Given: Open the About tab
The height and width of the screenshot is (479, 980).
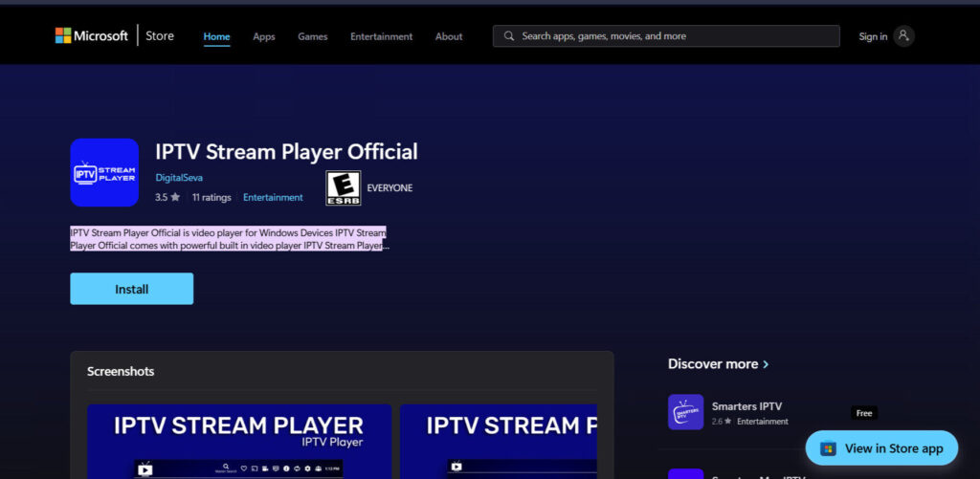Looking at the screenshot, I should [x=449, y=36].
